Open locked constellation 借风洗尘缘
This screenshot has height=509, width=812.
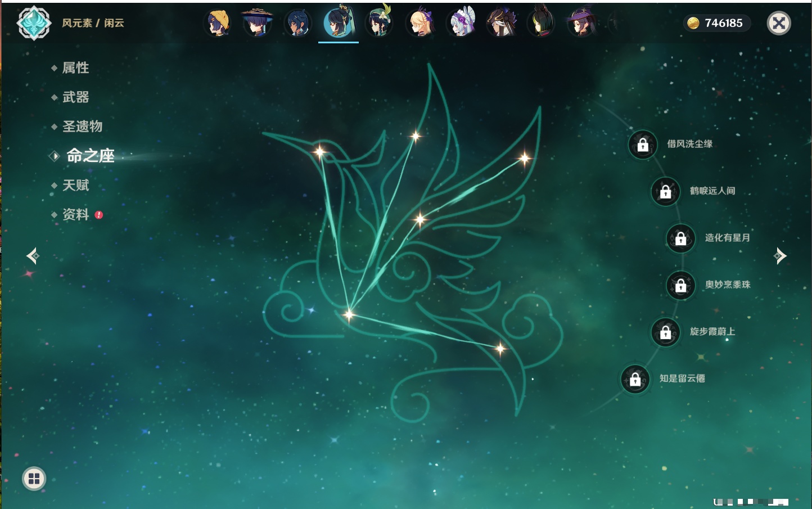tap(643, 145)
